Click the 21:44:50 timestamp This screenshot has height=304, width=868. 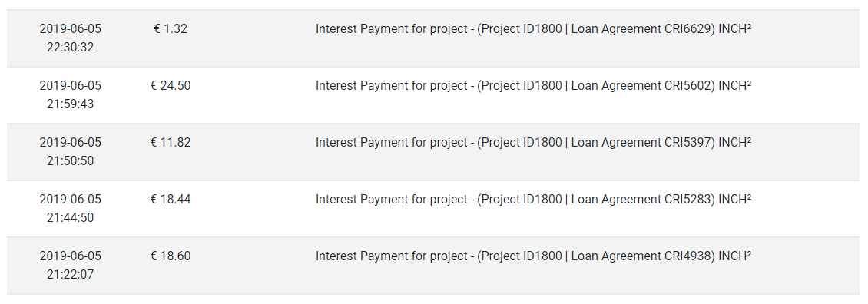click(71, 217)
